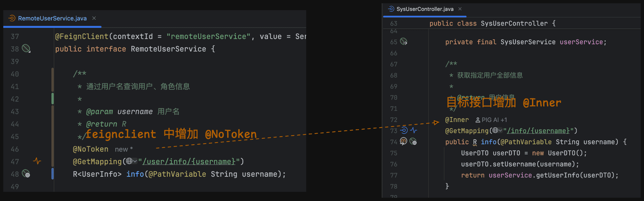This screenshot has width=644, height=201.
Task: Click the 'PIG AI +1' author hint
Action: click(x=491, y=120)
